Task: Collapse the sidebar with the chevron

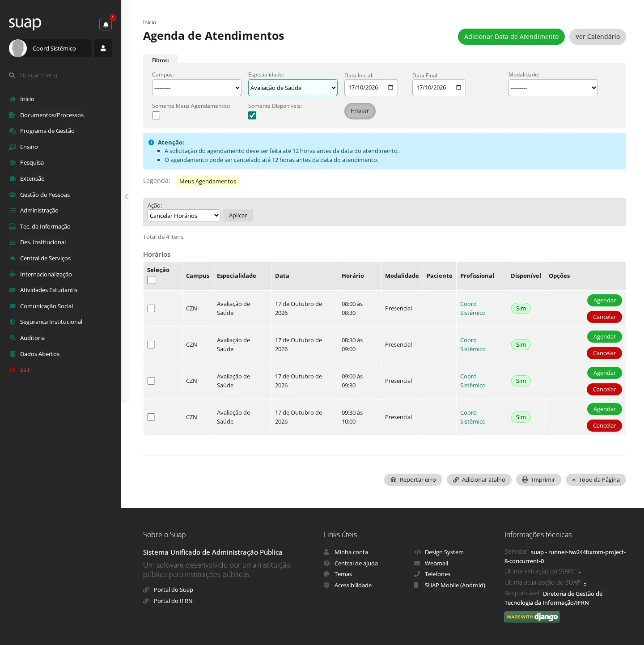Action: [127, 196]
